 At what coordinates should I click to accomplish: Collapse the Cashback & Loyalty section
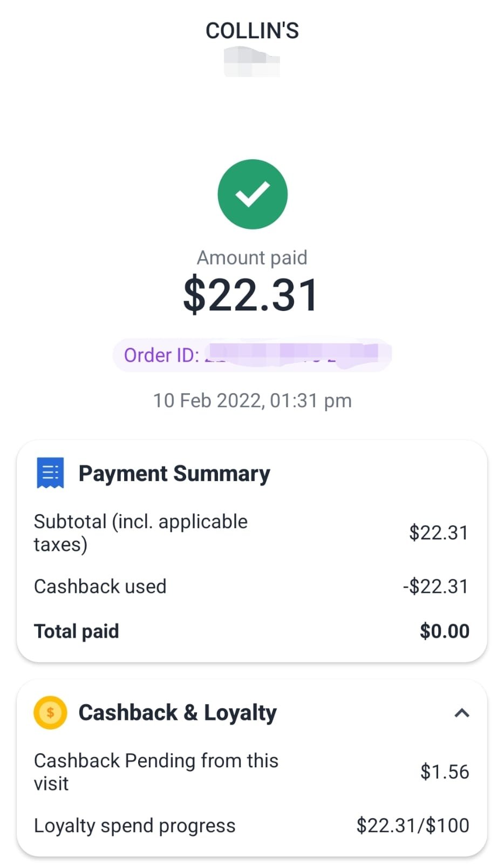462,713
